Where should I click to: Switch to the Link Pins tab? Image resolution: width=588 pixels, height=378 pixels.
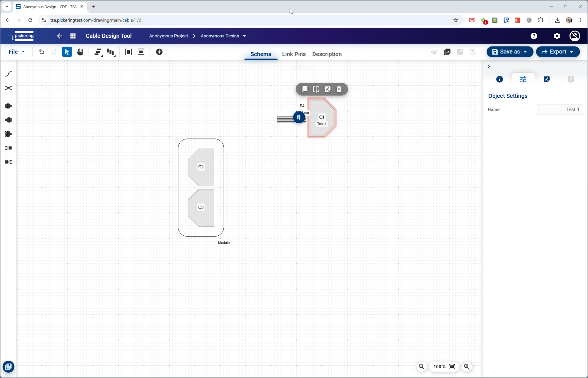click(x=294, y=54)
